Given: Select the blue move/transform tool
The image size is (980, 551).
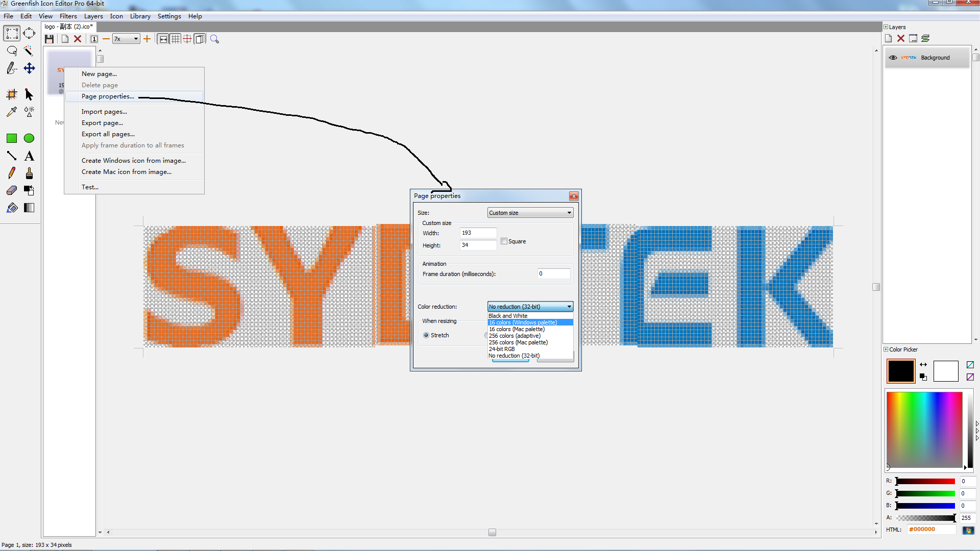Looking at the screenshot, I should [29, 68].
